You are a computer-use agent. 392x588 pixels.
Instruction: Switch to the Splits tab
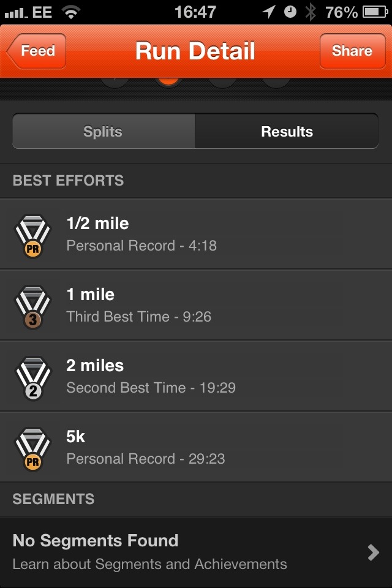pos(103,132)
